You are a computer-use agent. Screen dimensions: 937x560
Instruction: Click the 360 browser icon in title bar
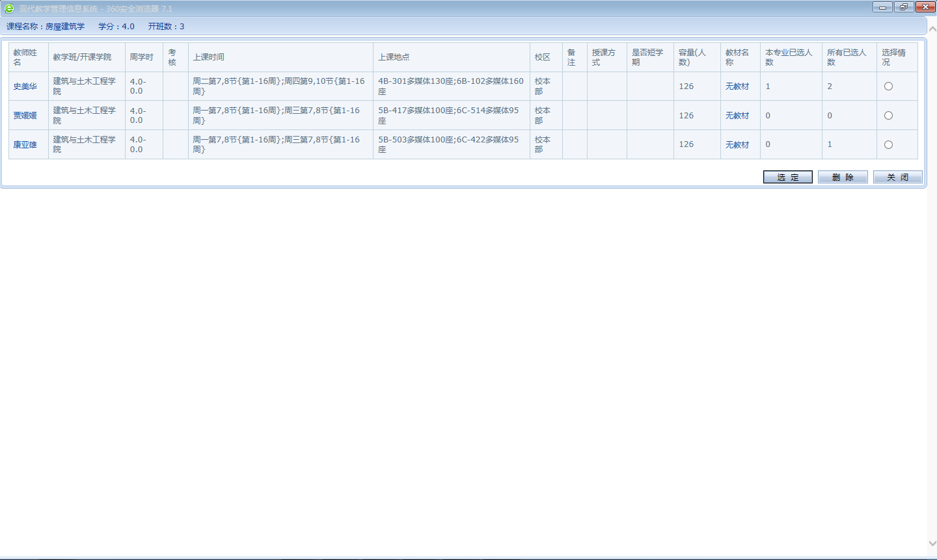pos(9,8)
